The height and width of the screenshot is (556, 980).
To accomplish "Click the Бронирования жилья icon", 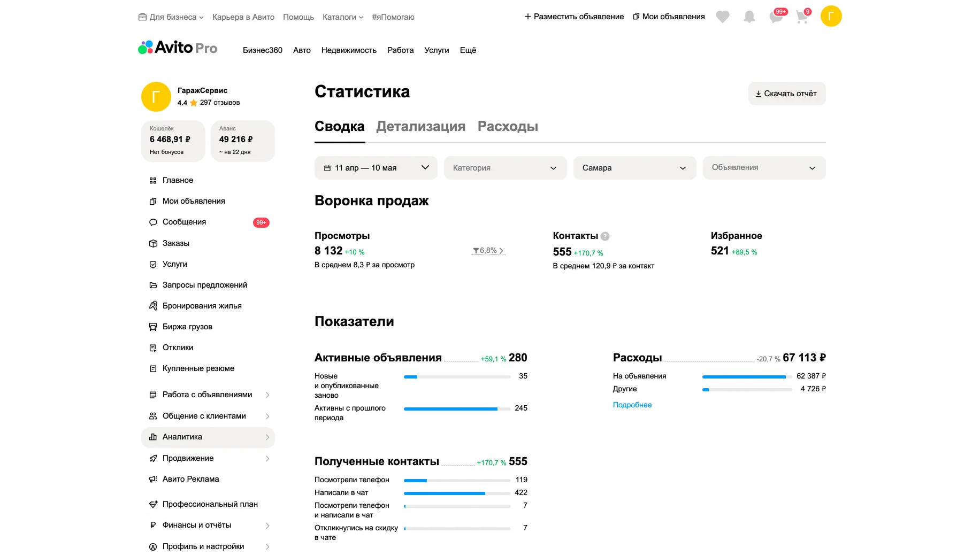I will 153,306.
